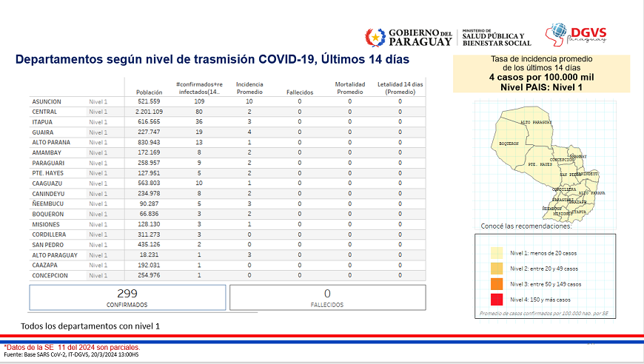
Task: Select the Nivel 1 yellow legend swatch
Action: pyautogui.click(x=496, y=252)
